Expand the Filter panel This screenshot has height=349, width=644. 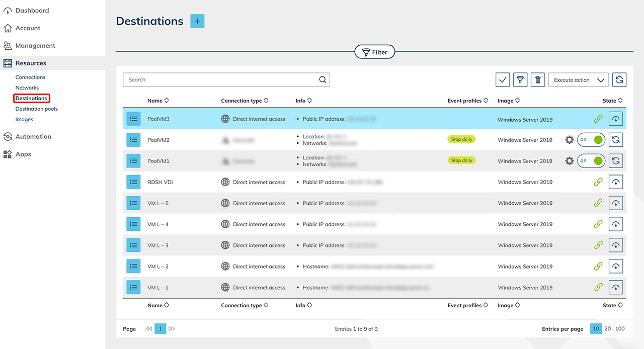coord(375,52)
